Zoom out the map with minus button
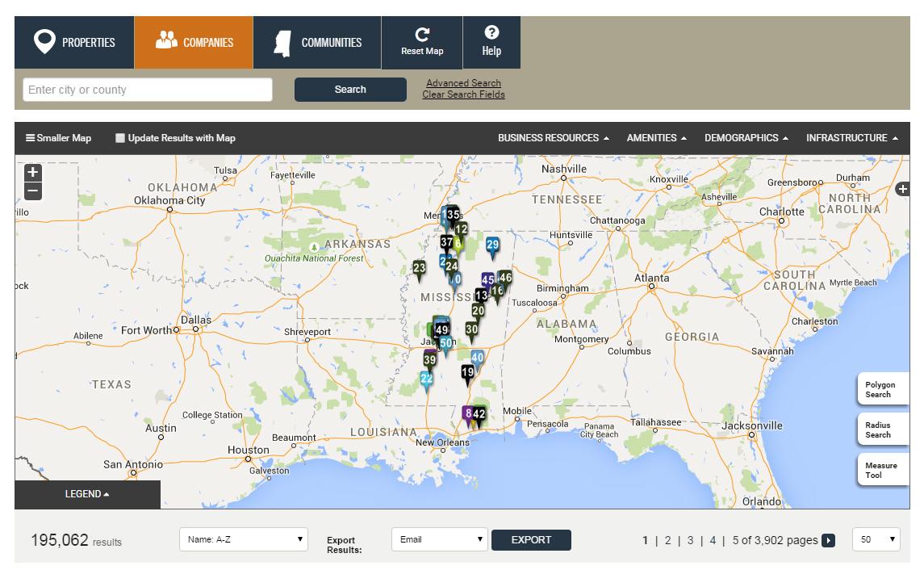Screen dimensions: 924x570 33,191
